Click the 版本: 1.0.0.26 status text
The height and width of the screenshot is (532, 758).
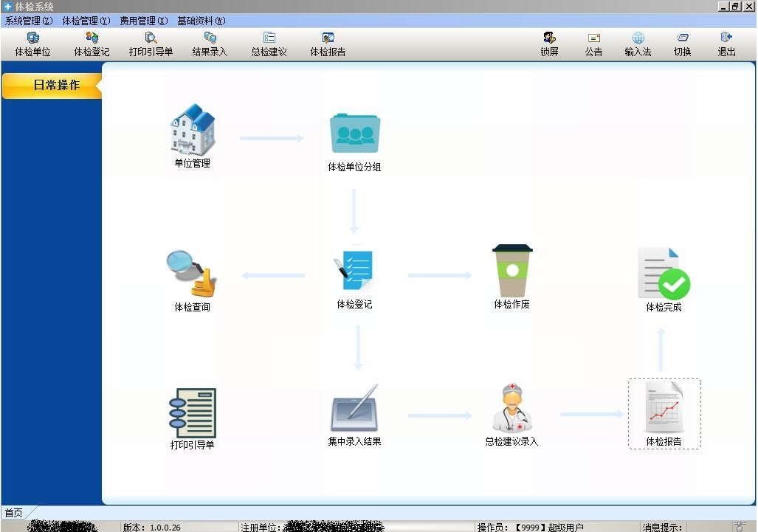(152, 527)
